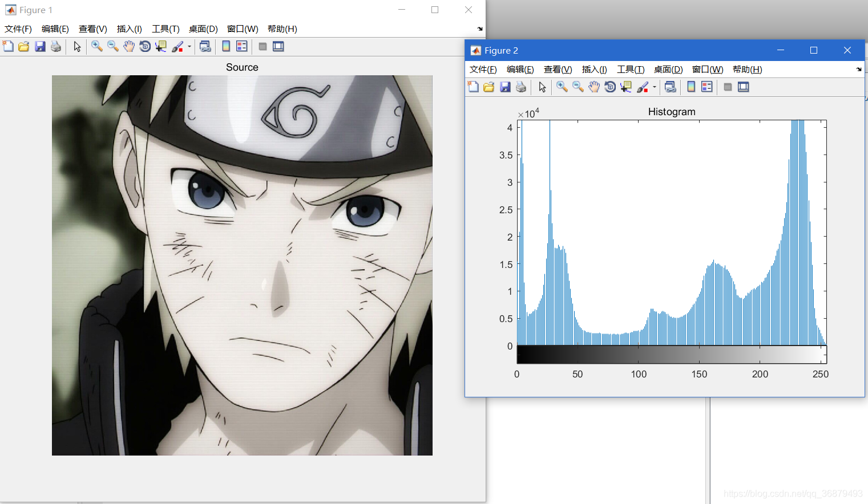Image resolution: width=868 pixels, height=504 pixels.
Task: Open 查看(V) menu in Figure 1
Action: coord(93,29)
